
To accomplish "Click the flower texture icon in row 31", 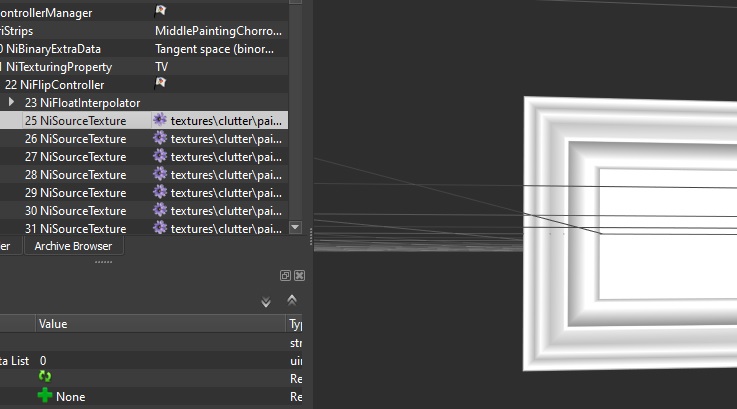I will [160, 227].
